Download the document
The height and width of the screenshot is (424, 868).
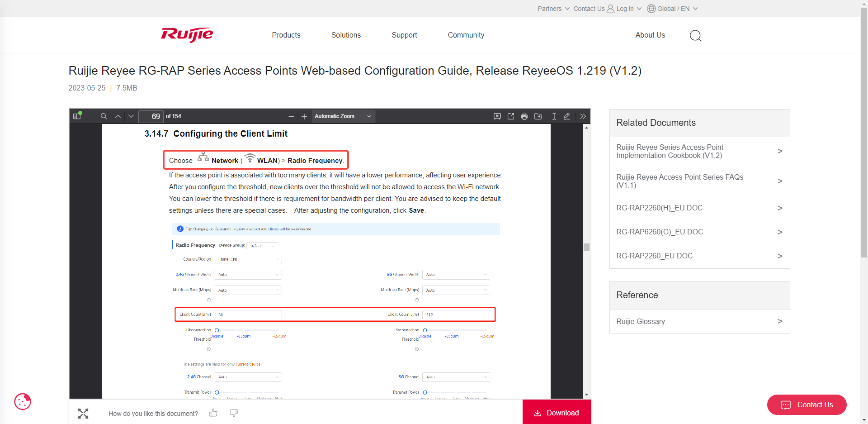pyautogui.click(x=557, y=412)
